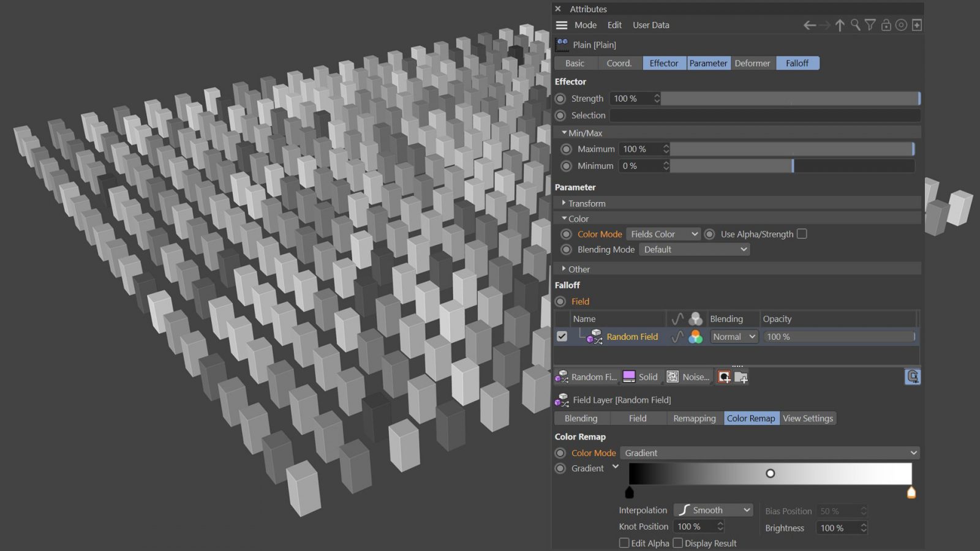Click the Knot Position input field
980x551 pixels.
(x=699, y=527)
